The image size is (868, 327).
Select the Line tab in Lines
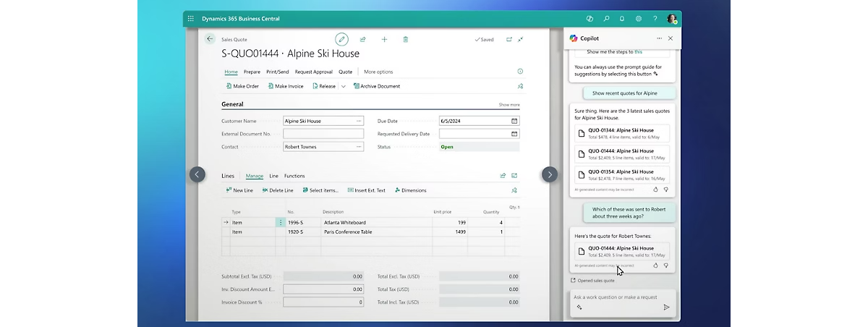coord(274,176)
